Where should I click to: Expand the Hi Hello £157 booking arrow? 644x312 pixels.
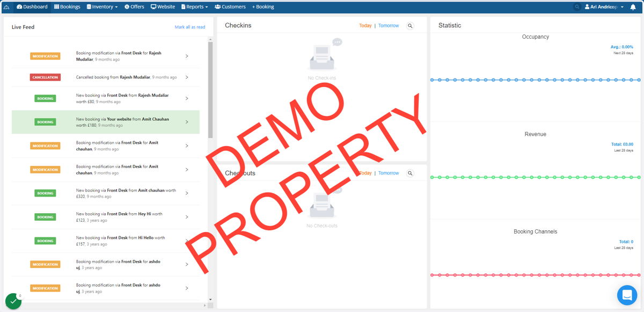click(187, 241)
